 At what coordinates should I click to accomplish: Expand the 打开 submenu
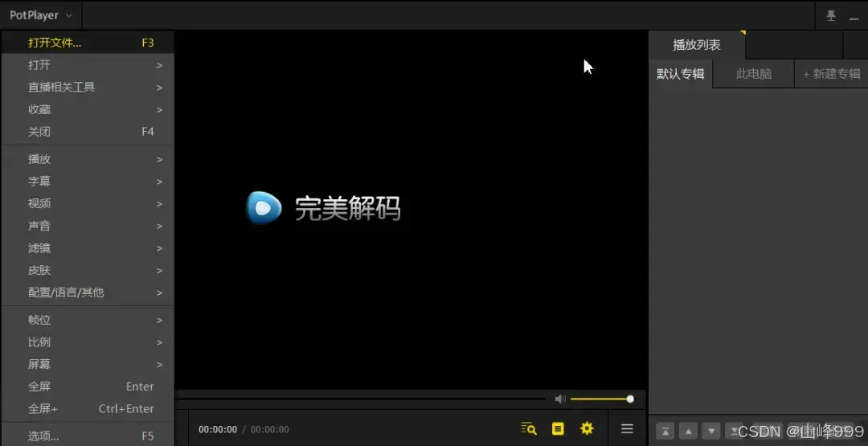tap(88, 65)
